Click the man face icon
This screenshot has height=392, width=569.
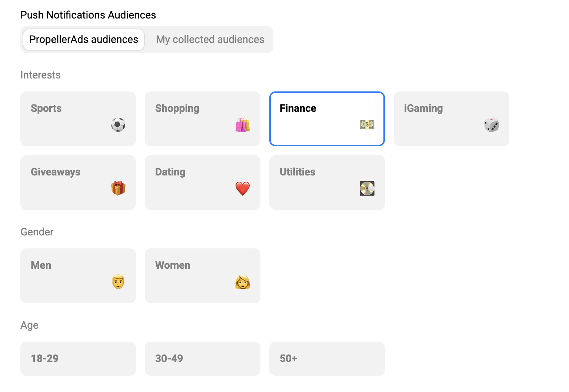118,282
